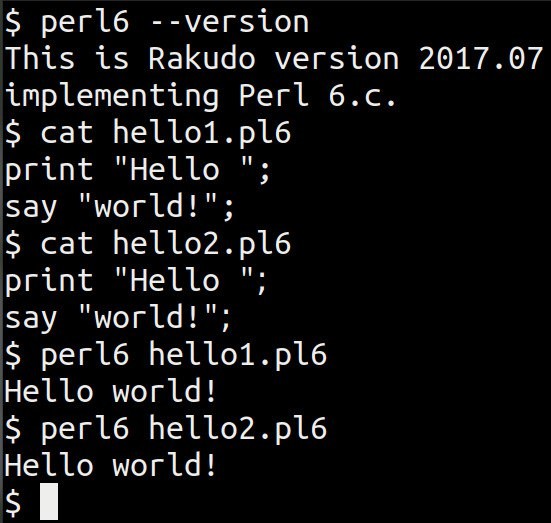This screenshot has height=523, width=551.
Task: Click the word 'implementing' in version output
Action: tap(112, 95)
